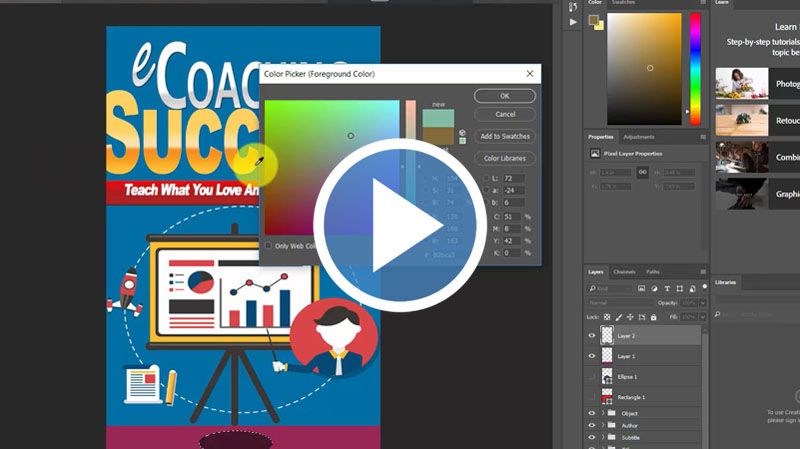Switch to the Channels tab

(624, 272)
